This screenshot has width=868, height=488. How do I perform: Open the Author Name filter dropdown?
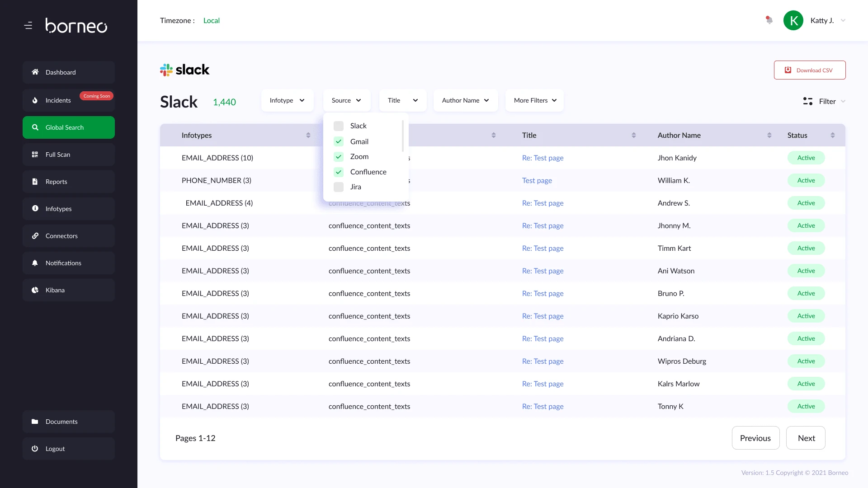(x=465, y=100)
